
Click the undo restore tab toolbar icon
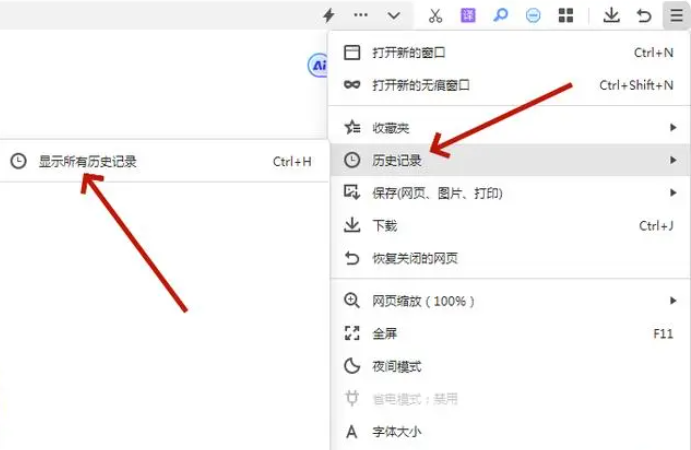[644, 16]
